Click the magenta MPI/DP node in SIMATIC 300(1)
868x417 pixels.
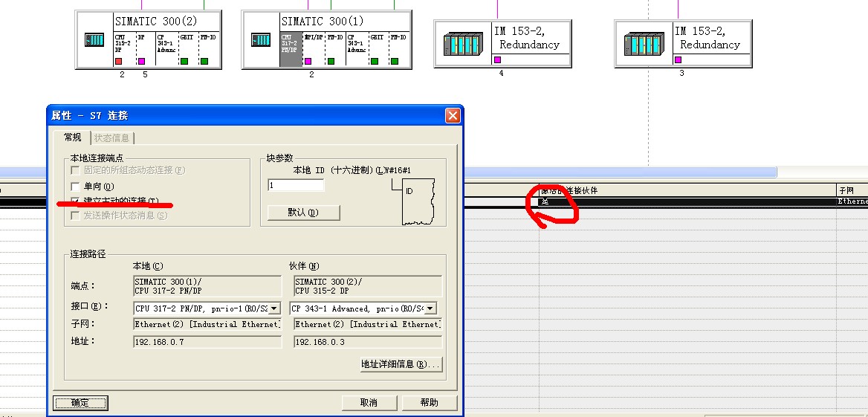tap(308, 61)
